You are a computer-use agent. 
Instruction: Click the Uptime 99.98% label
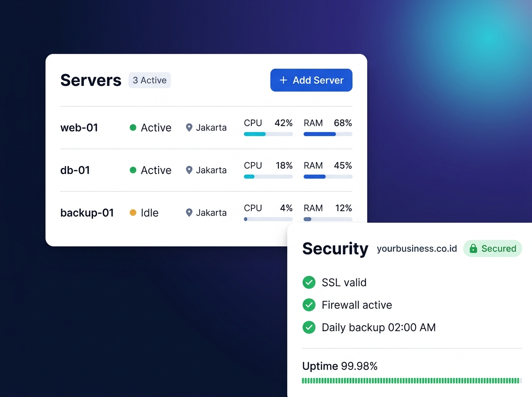[340, 366]
